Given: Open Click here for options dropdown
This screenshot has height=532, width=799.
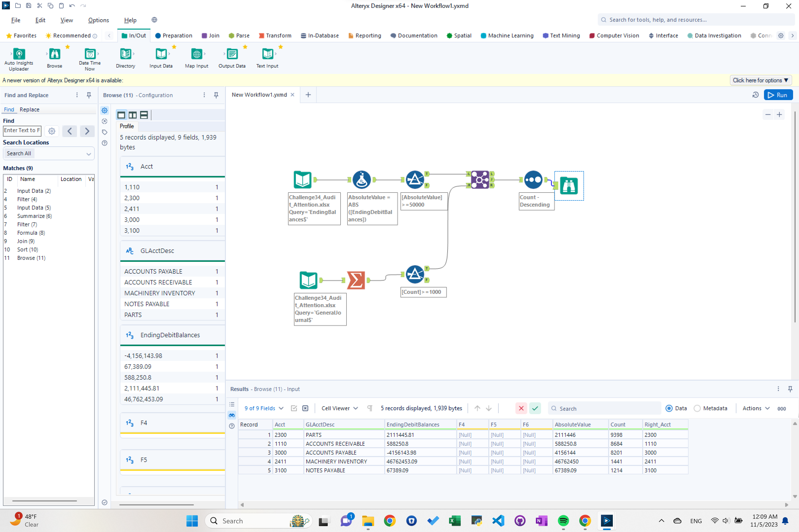Looking at the screenshot, I should point(761,80).
